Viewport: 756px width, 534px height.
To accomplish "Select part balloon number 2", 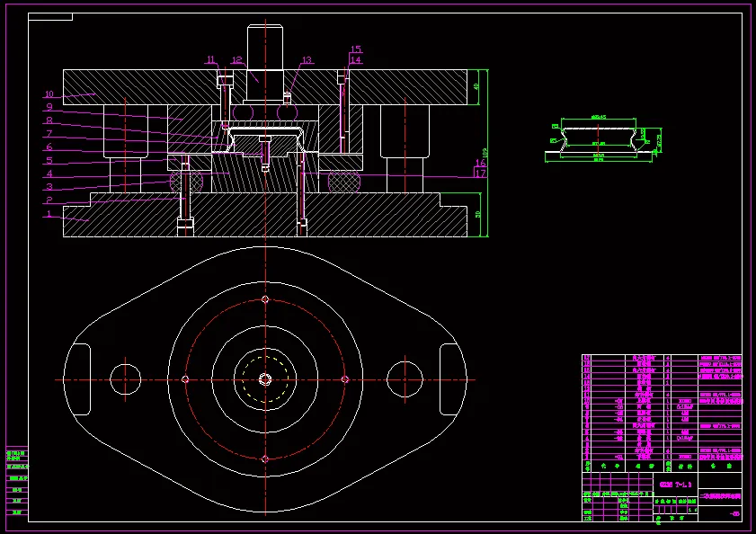I will 49,200.
